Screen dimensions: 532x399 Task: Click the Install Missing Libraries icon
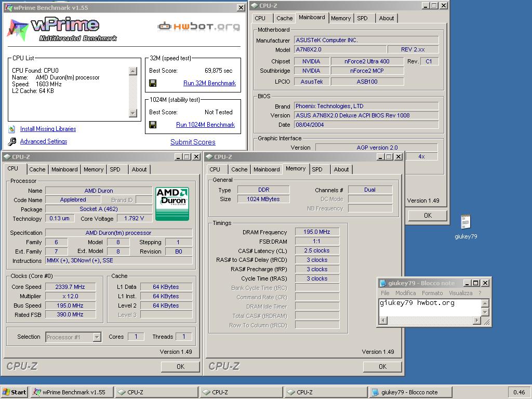point(12,129)
